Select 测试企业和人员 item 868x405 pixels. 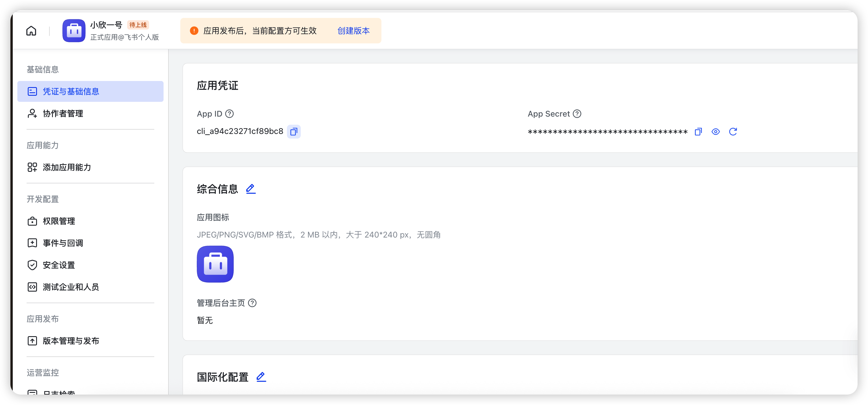(x=71, y=287)
